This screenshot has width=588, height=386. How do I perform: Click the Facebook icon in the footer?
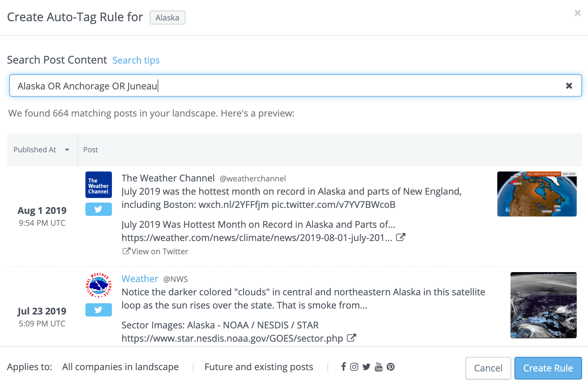(343, 367)
